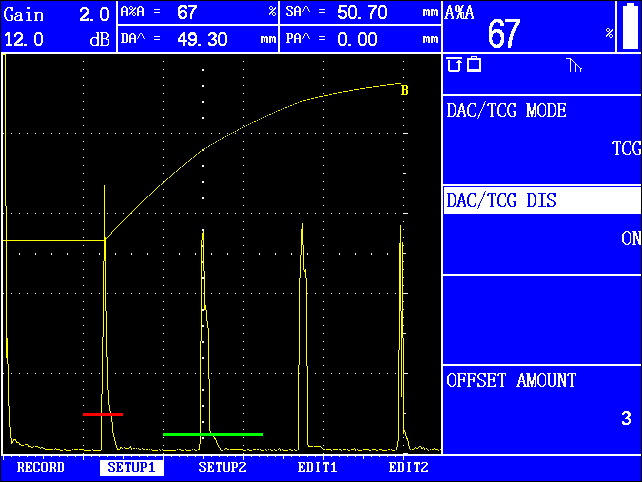Click the briefcase-shaped status icon
The width and height of the screenshot is (642, 482).
pos(474,65)
